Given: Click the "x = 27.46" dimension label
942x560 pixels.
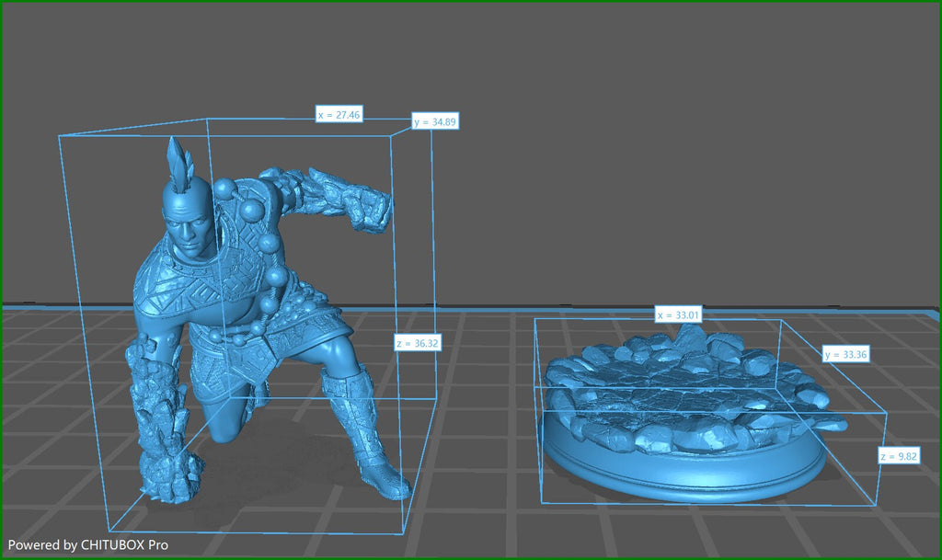Looking at the screenshot, I should pos(339,114).
